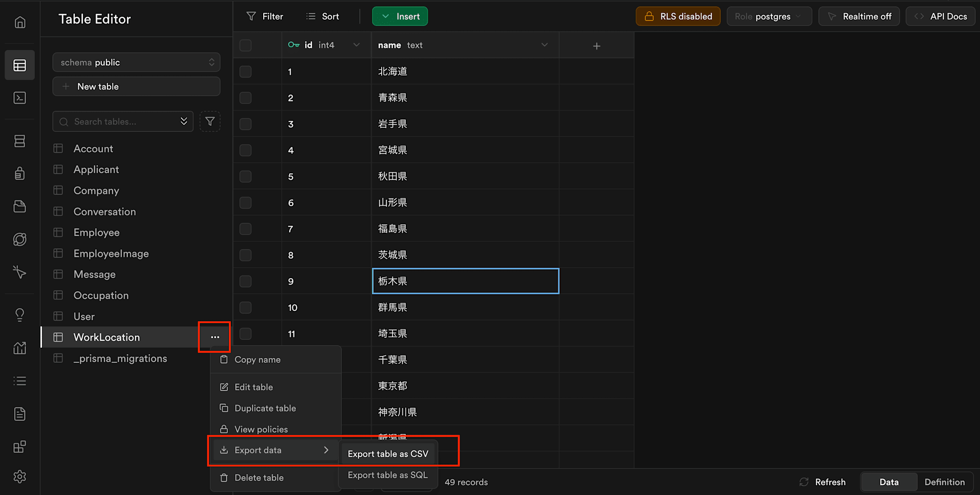
Task: Open the name column header dropdown arrow
Action: (x=544, y=45)
